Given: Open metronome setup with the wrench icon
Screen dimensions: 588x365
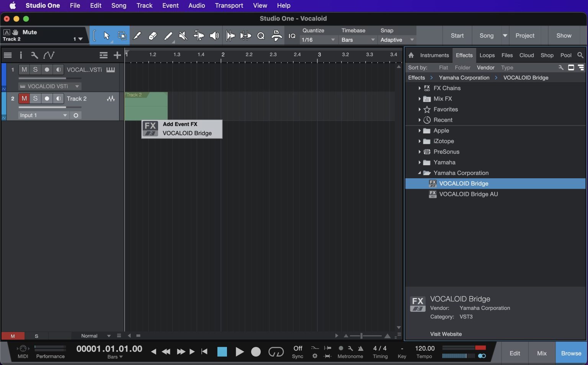Looking at the screenshot, I should click(x=350, y=349).
